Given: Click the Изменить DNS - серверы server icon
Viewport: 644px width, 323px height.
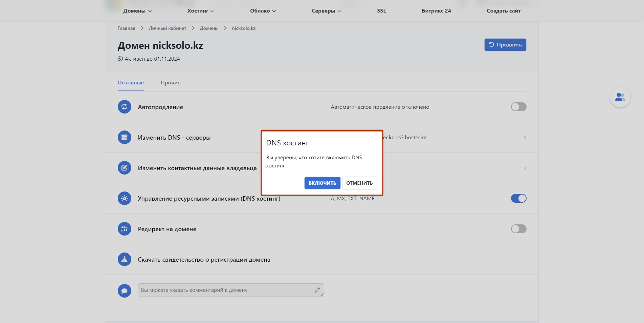Looking at the screenshot, I should coord(124,137).
